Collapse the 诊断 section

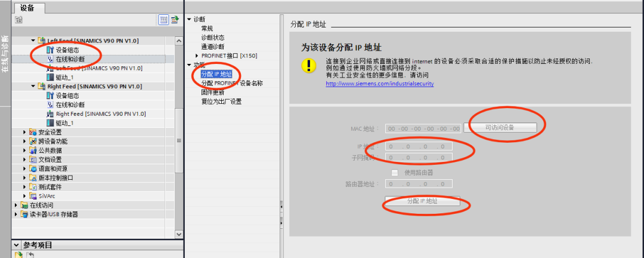(189, 19)
